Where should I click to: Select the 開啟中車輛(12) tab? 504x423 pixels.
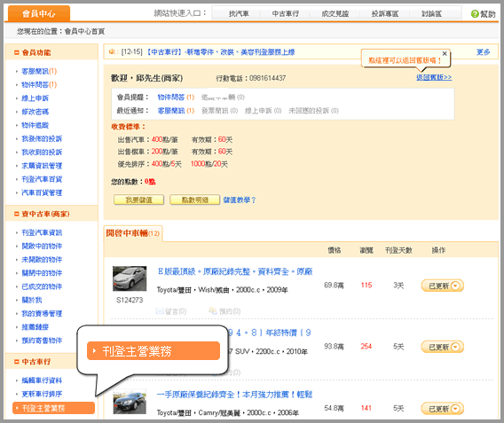coord(133,233)
